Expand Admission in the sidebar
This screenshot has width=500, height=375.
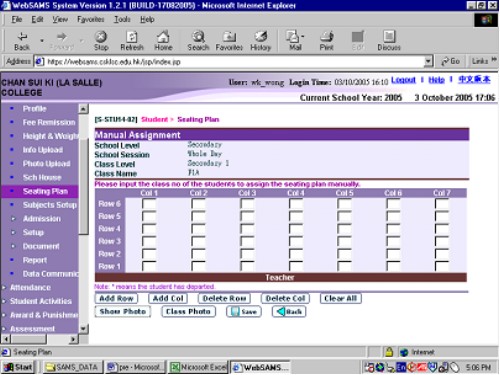click(42, 219)
